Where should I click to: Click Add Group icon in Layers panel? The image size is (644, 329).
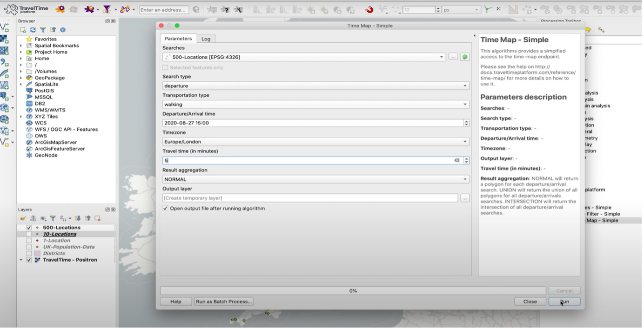point(33,218)
